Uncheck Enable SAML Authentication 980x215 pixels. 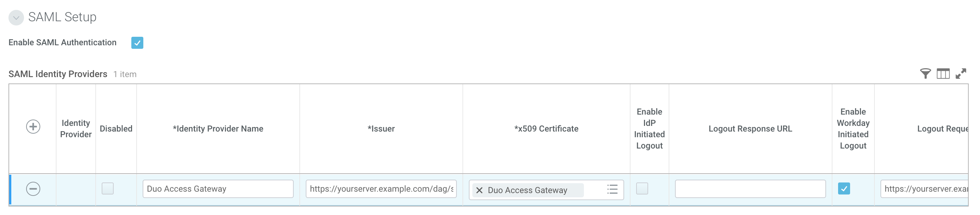pyautogui.click(x=137, y=43)
